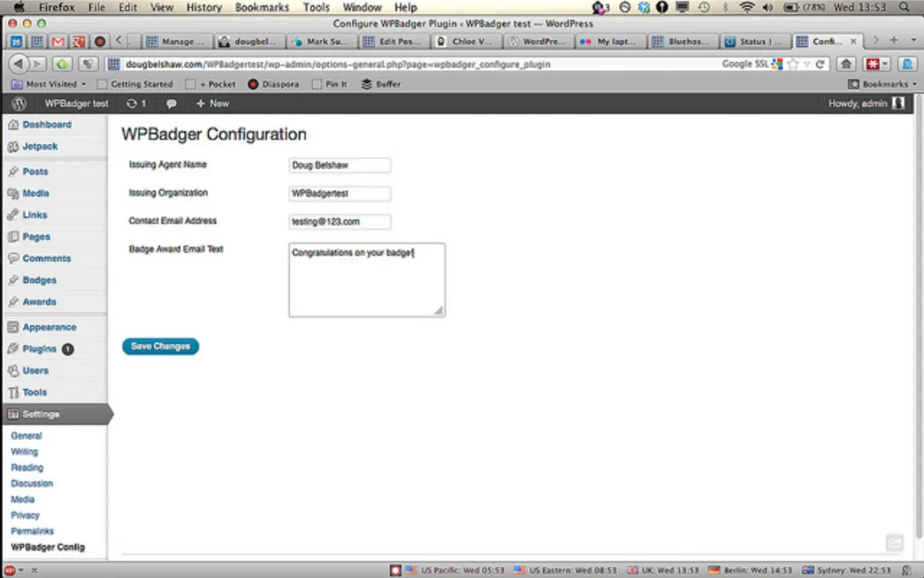This screenshot has width=924, height=578.
Task: Click the Pin It bookmarklet
Action: [330, 85]
